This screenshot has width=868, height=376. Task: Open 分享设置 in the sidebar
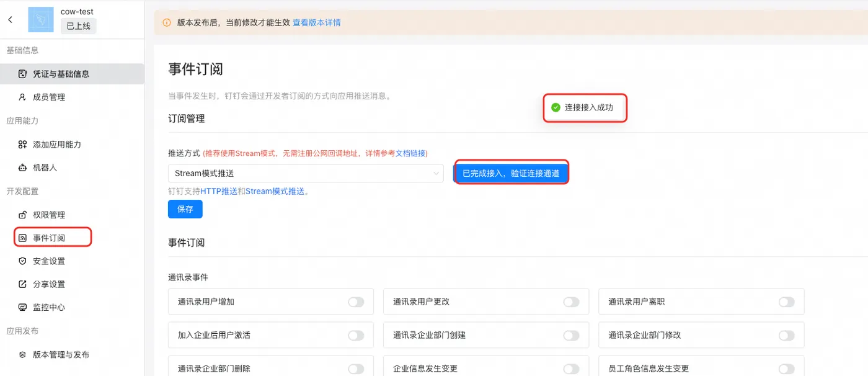[72, 284]
